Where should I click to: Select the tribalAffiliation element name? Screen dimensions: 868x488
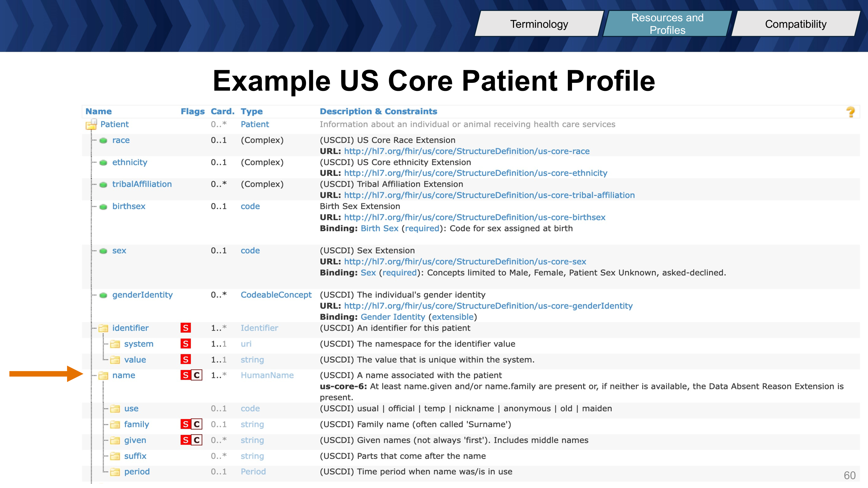click(142, 184)
